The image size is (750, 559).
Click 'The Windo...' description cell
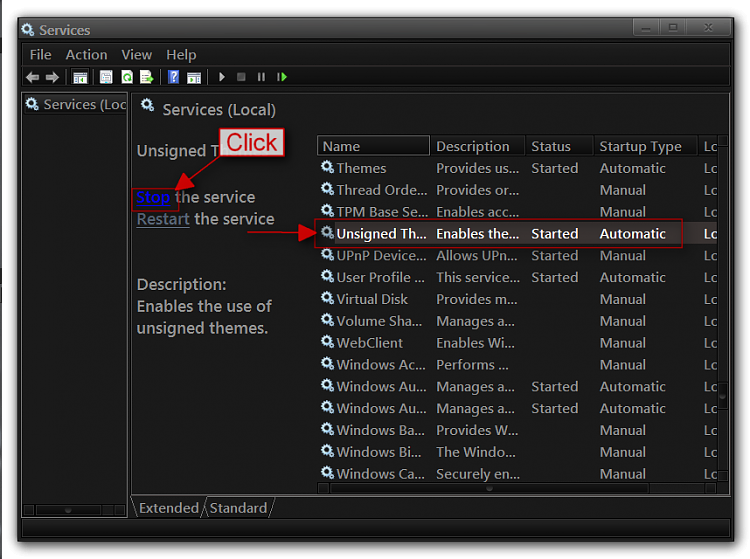tap(476, 452)
